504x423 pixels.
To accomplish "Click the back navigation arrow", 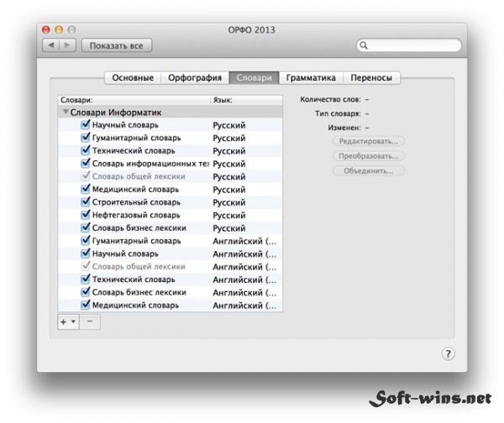I will coord(50,45).
